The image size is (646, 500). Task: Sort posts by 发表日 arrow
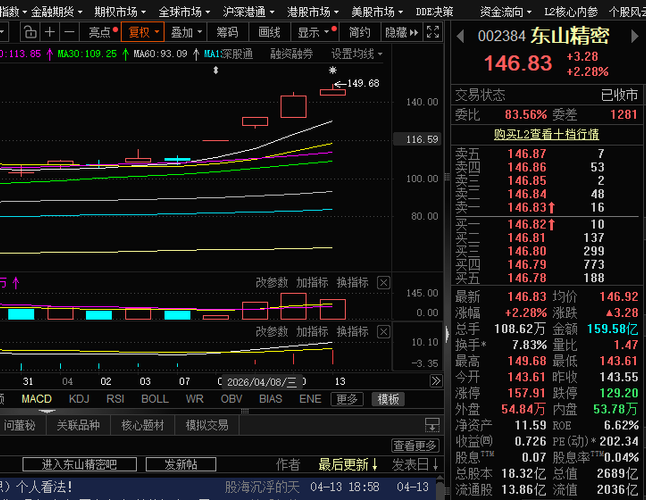pos(435,465)
